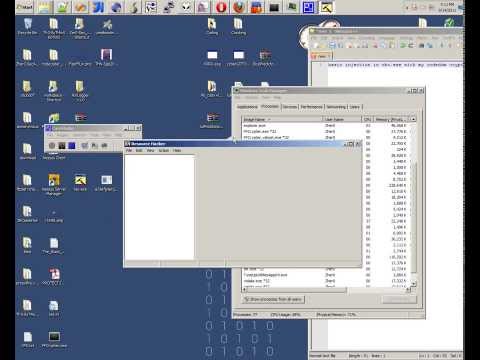The height and width of the screenshot is (360, 480).
Task: Open the Recycle Bin desktop icon
Action: [28, 27]
